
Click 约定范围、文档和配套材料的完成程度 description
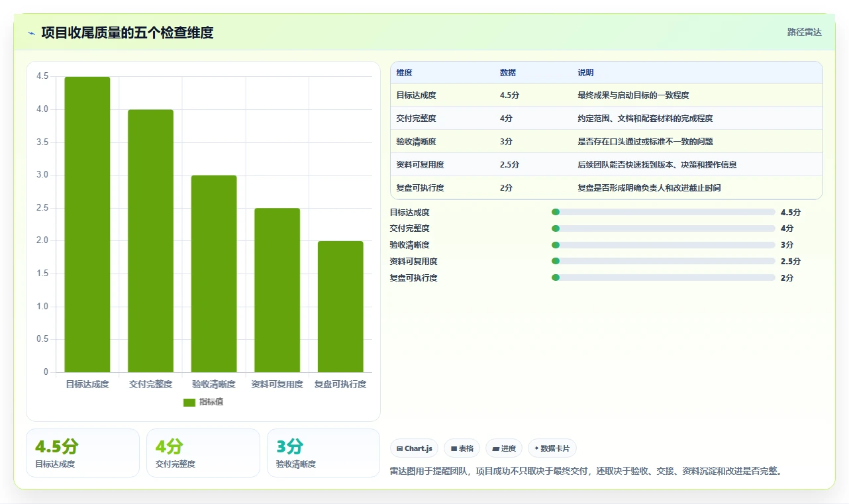click(x=646, y=119)
